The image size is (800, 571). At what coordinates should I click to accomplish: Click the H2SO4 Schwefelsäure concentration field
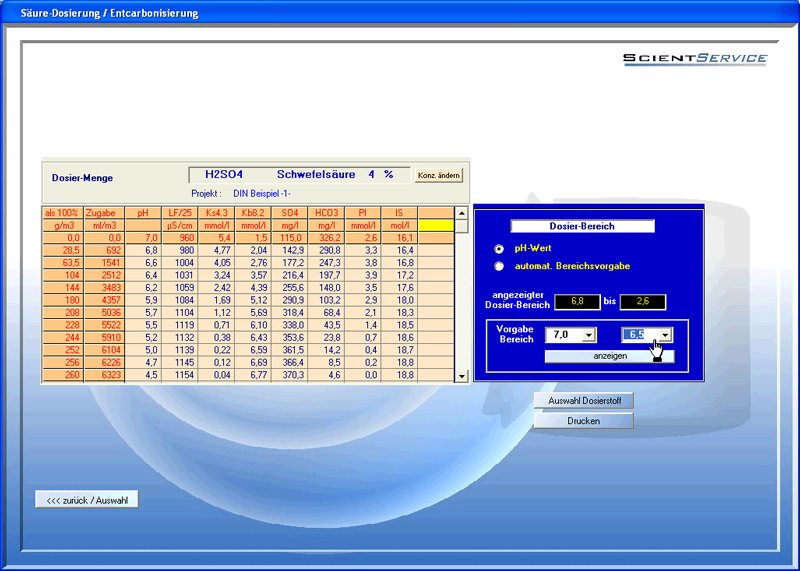point(299,174)
